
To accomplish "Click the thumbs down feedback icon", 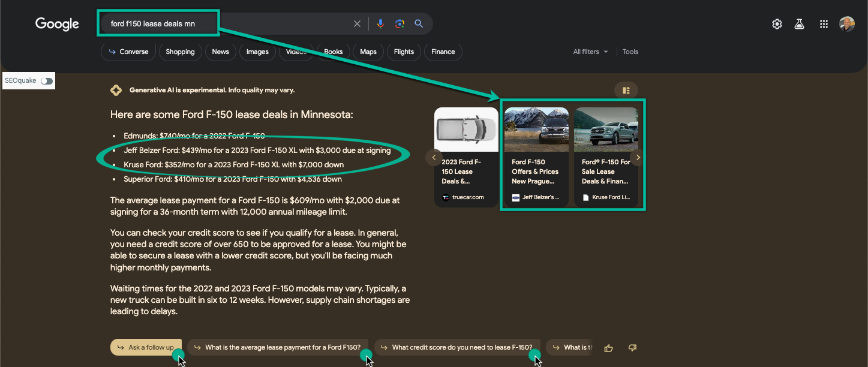I will (x=632, y=348).
